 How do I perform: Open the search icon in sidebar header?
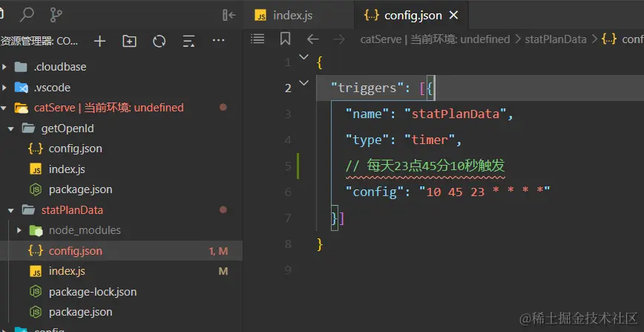pos(27,15)
